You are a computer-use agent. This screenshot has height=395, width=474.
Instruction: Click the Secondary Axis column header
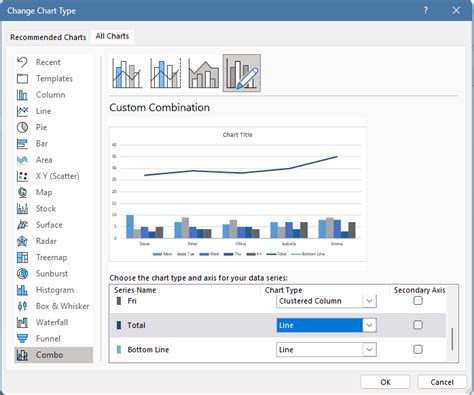419,290
